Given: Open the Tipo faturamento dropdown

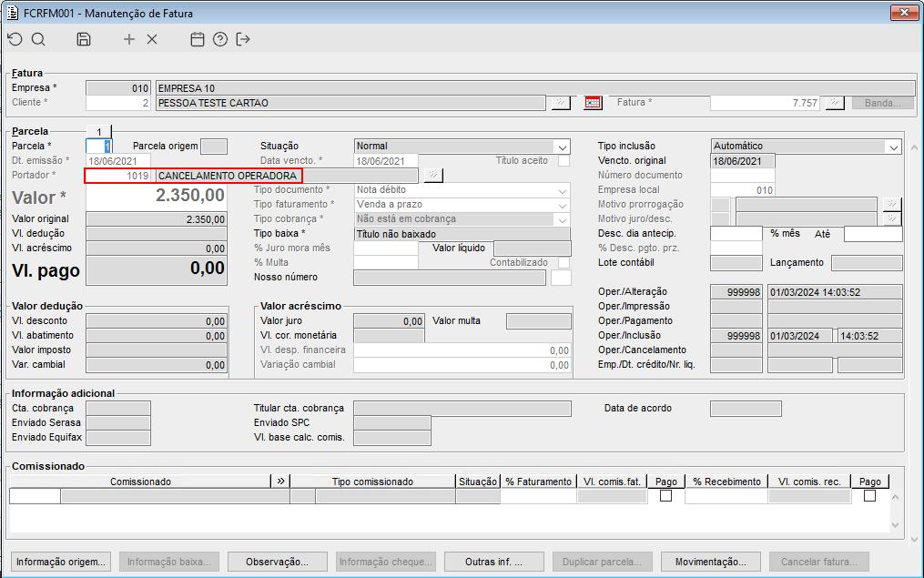Looking at the screenshot, I should (563, 205).
